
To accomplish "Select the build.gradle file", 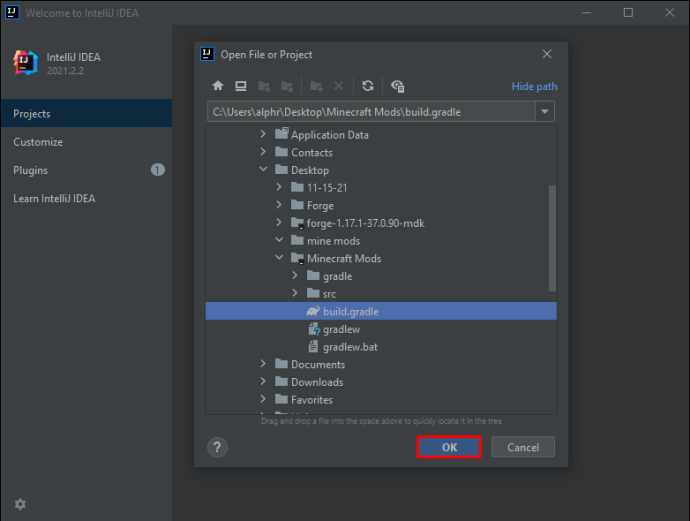I will [x=381, y=311].
